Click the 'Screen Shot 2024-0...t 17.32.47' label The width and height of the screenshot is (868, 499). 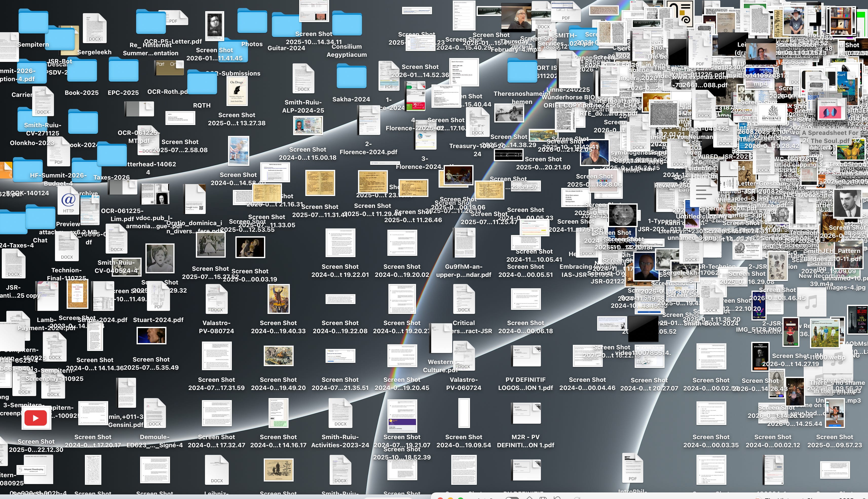point(216,441)
